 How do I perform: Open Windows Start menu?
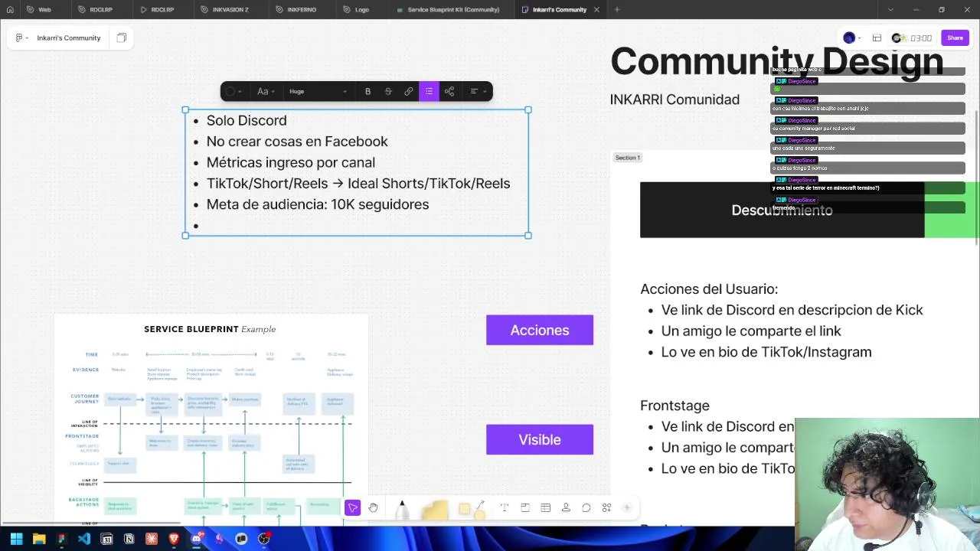tap(16, 539)
